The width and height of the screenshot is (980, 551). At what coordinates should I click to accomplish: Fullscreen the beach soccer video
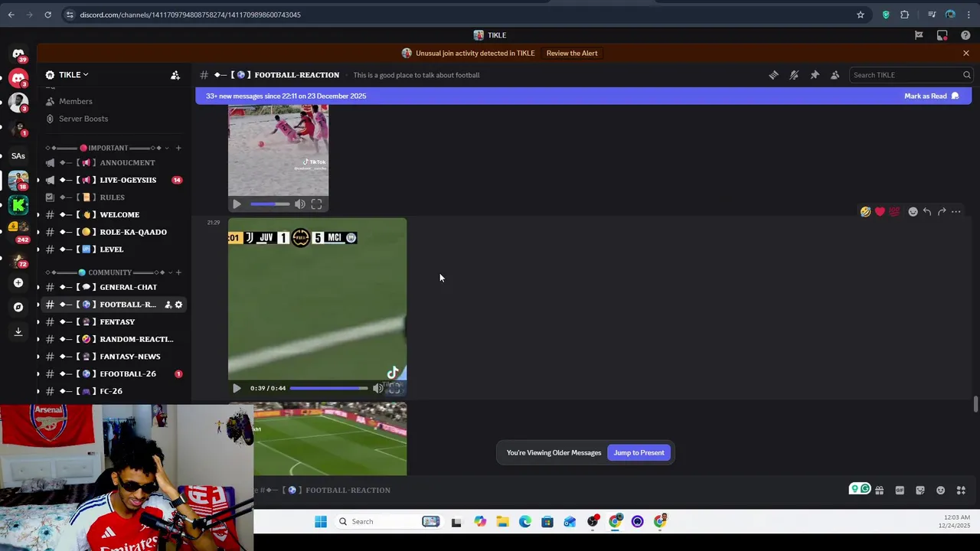(316, 204)
